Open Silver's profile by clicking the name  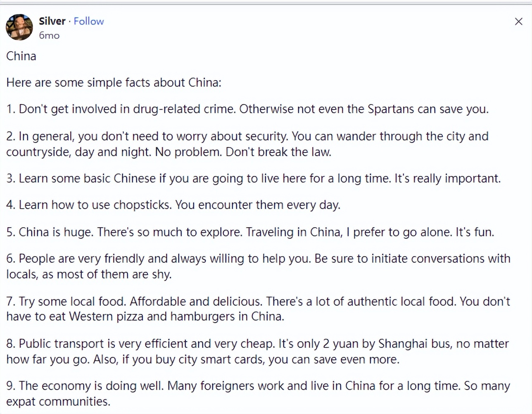[52, 21]
